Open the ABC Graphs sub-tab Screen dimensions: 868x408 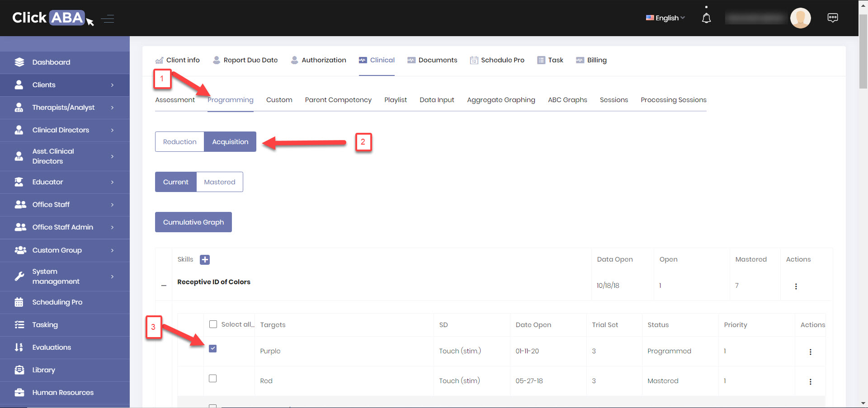567,100
